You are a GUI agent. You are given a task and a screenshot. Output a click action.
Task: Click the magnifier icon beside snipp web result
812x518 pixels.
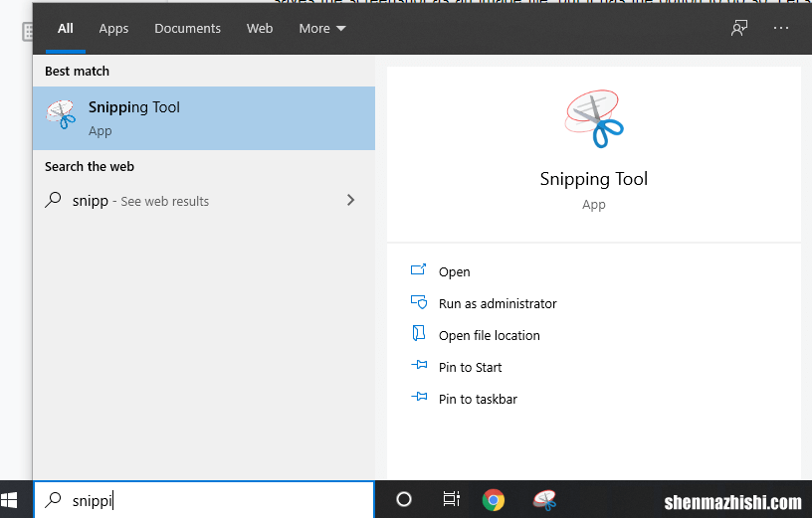[53, 200]
